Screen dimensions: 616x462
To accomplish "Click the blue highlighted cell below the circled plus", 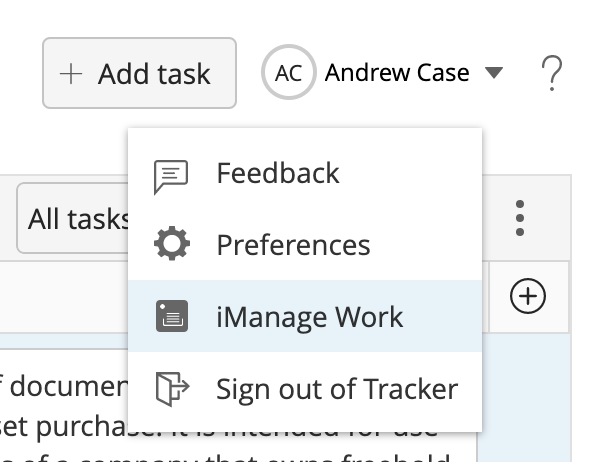I will tap(528, 390).
